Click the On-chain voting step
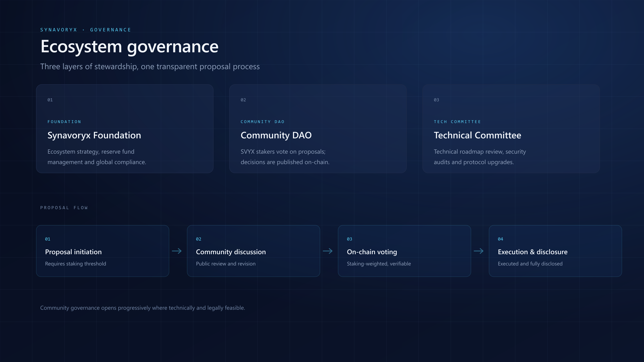Image resolution: width=644 pixels, height=362 pixels. (x=405, y=251)
